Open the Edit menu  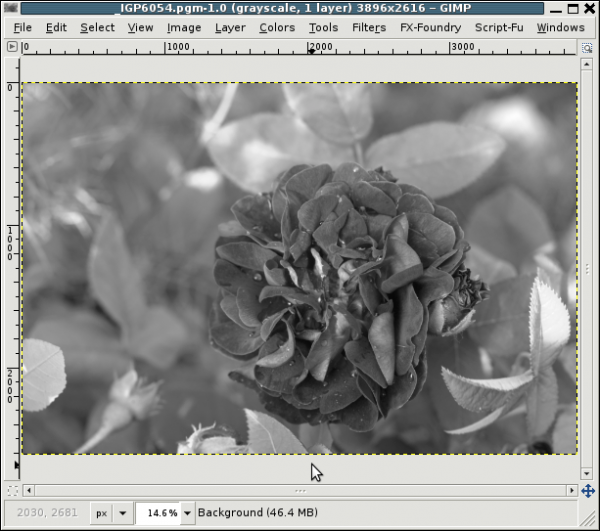56,28
